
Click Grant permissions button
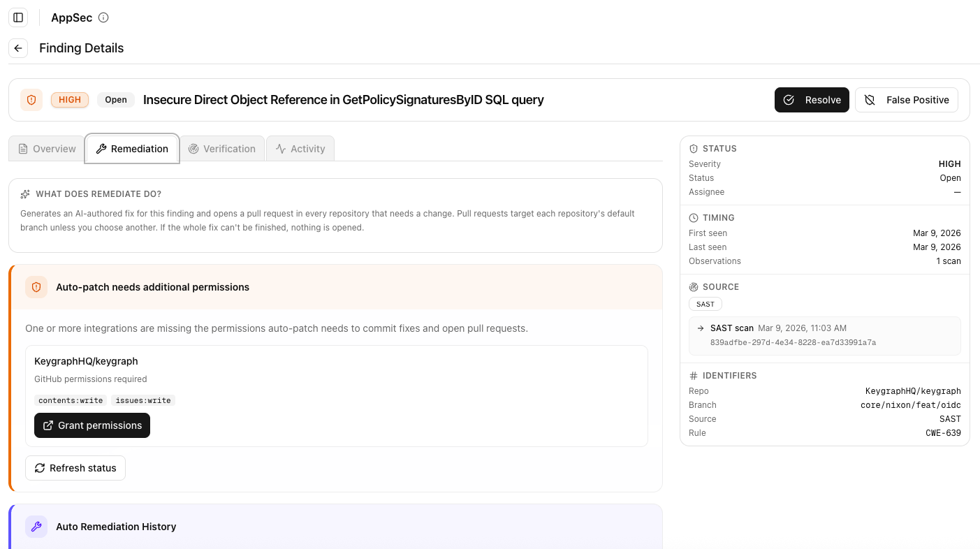point(92,425)
